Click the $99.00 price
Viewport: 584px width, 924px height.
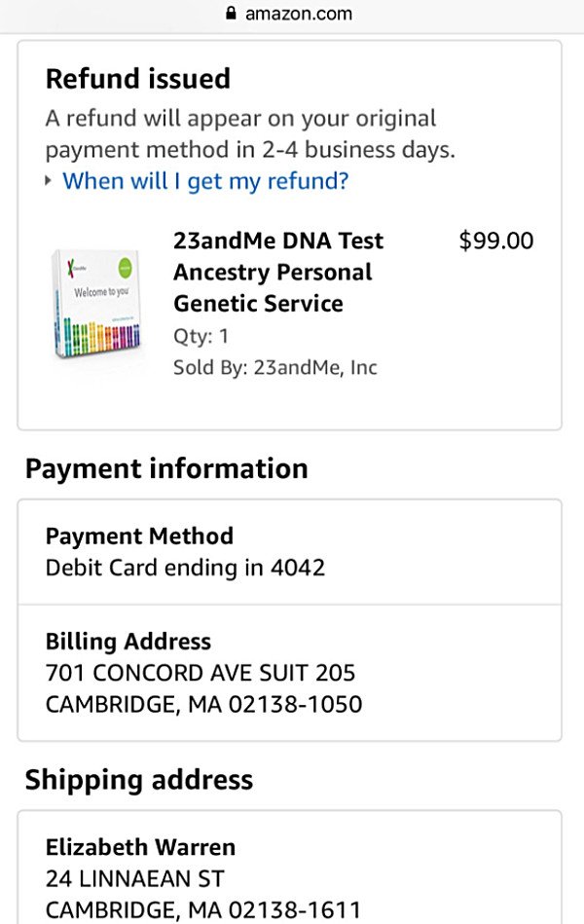(x=496, y=240)
